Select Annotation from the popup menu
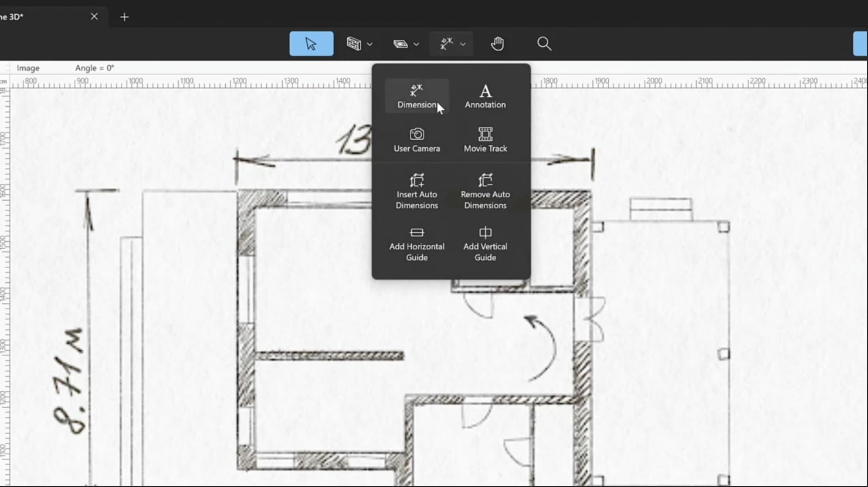This screenshot has width=868, height=487. 485,96
